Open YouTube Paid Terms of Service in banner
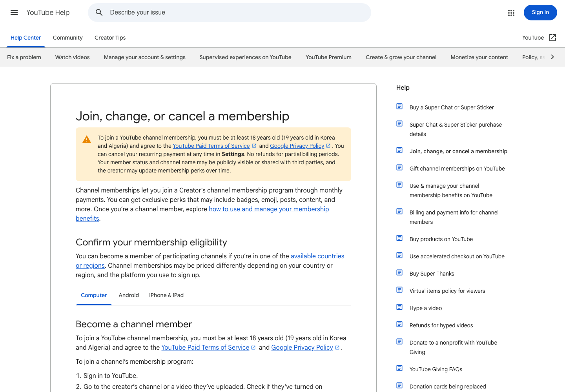The height and width of the screenshot is (392, 565). pyautogui.click(x=211, y=146)
